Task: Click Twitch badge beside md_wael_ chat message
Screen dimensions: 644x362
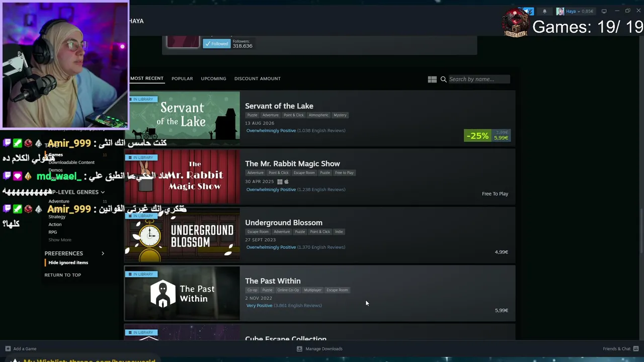Action: point(7,176)
